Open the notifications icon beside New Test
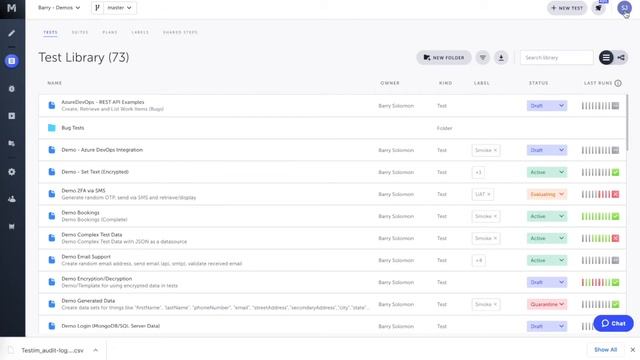The width and height of the screenshot is (640, 360). pos(599,8)
